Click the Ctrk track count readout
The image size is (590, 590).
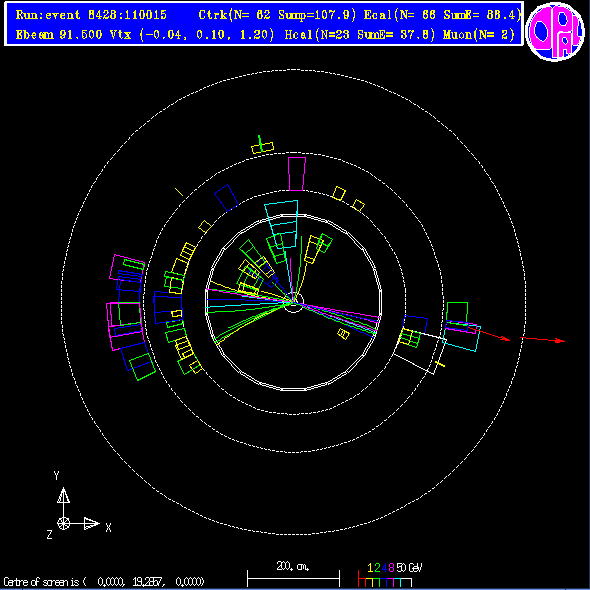point(234,15)
